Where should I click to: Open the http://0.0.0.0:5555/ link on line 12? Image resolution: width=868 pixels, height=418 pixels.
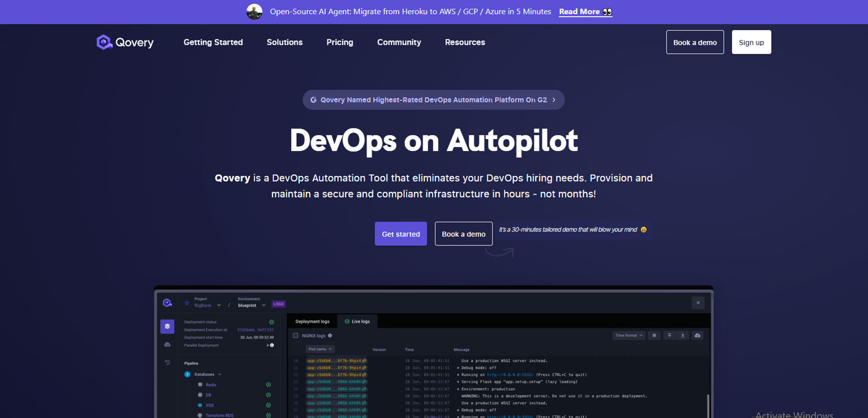pos(510,375)
